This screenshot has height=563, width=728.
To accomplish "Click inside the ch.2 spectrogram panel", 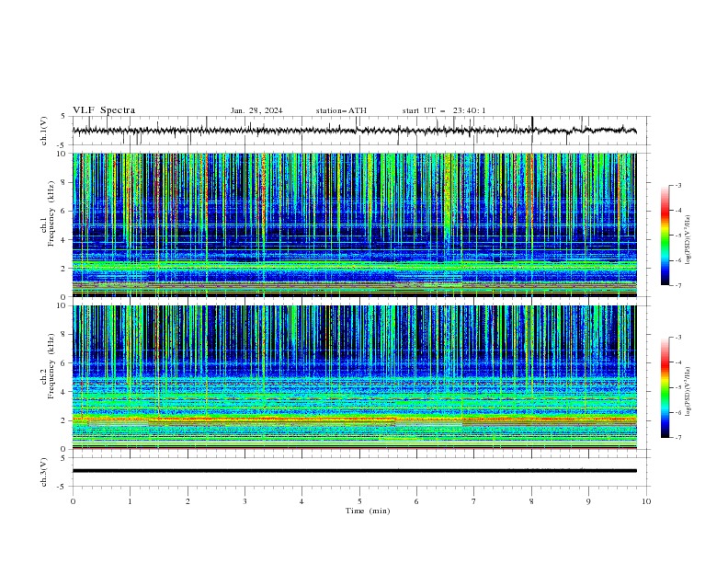I will click(x=354, y=377).
